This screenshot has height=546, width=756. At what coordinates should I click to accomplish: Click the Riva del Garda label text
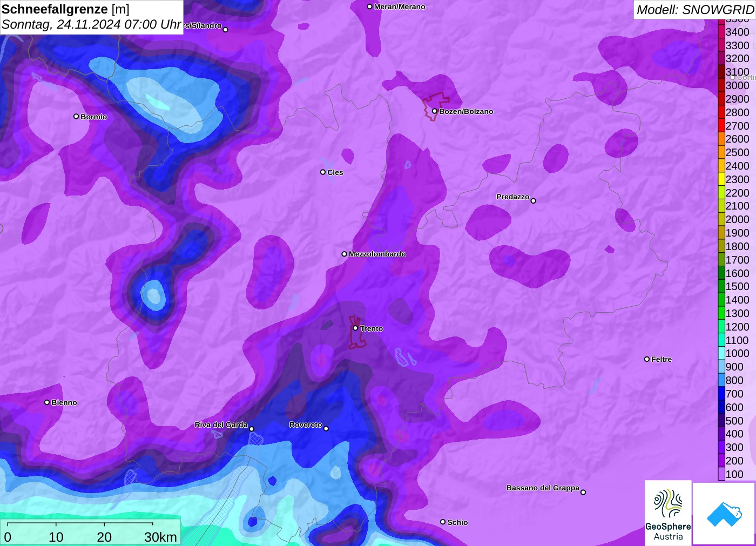(221, 424)
